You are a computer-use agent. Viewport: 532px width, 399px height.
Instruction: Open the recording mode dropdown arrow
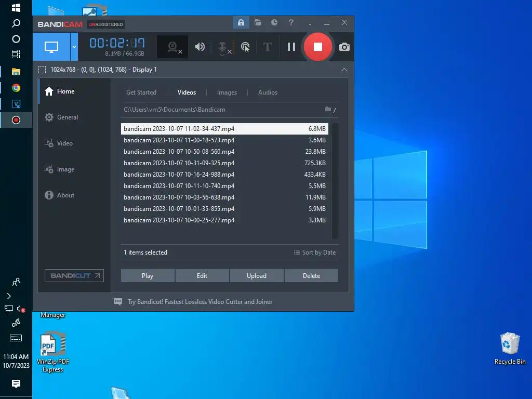point(74,47)
